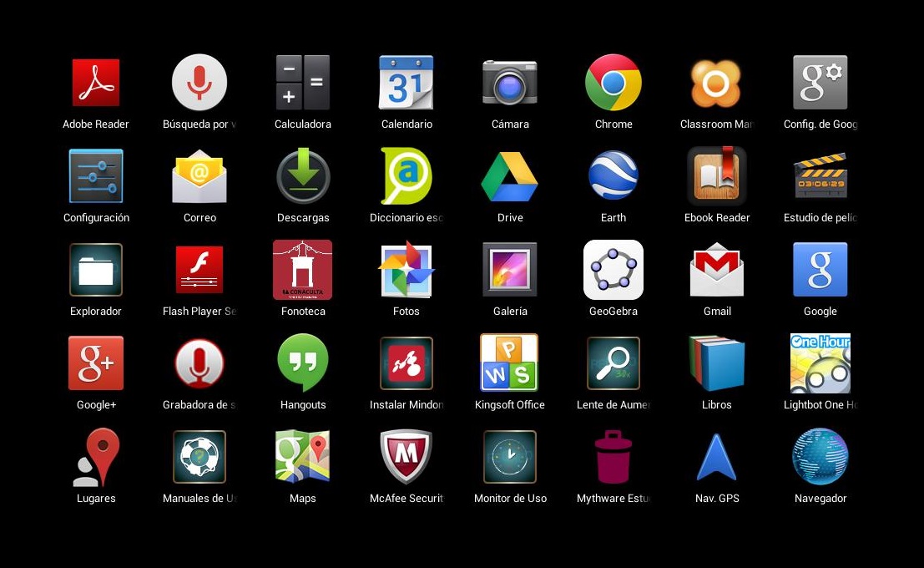
Task: Tap the Navegador label text
Action: (820, 499)
